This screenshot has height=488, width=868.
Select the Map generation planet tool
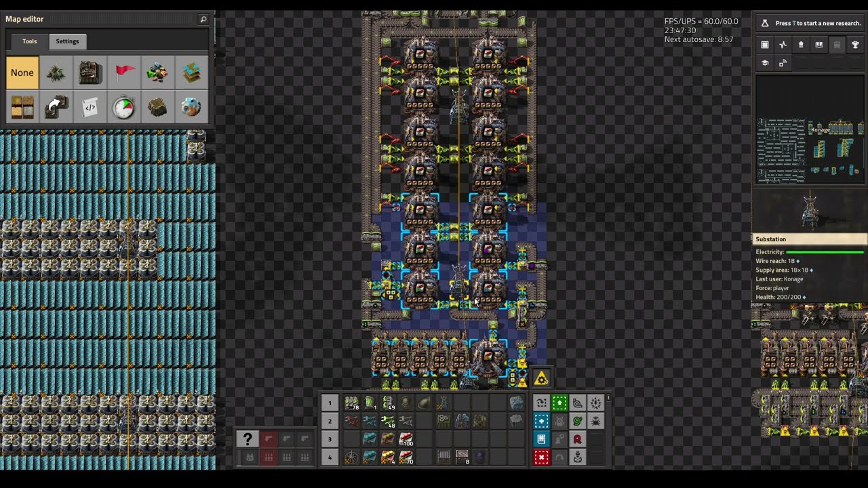[192, 107]
